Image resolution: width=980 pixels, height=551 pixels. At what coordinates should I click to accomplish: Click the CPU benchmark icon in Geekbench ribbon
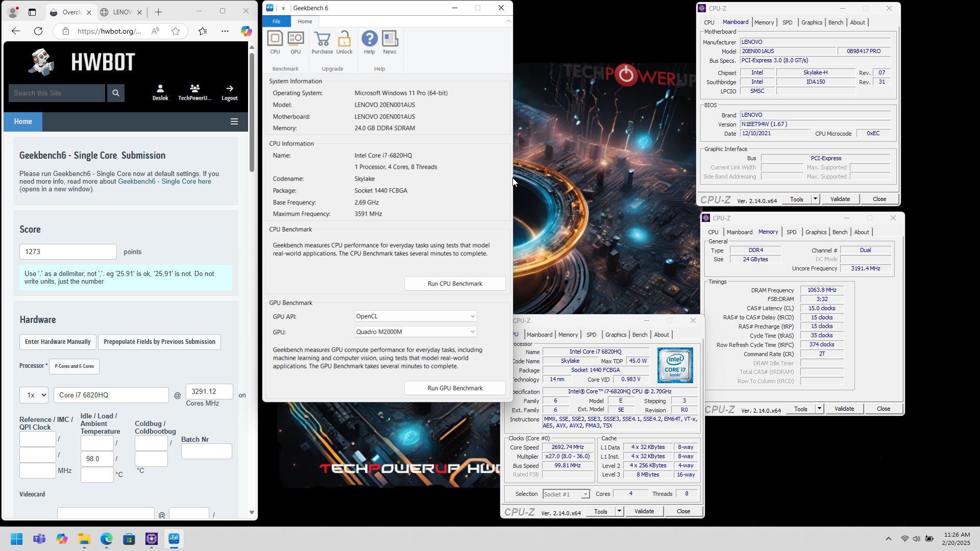click(275, 42)
